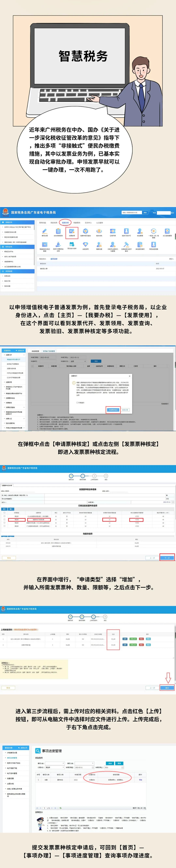Click the magnifier icon beside 事项进度管理 title
The image size is (176, 868).
coord(38,751)
